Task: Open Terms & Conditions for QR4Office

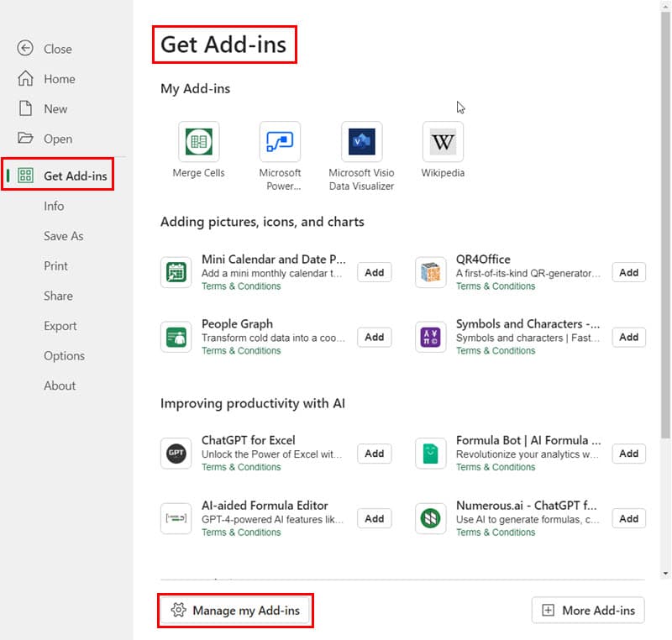Action: 496,286
